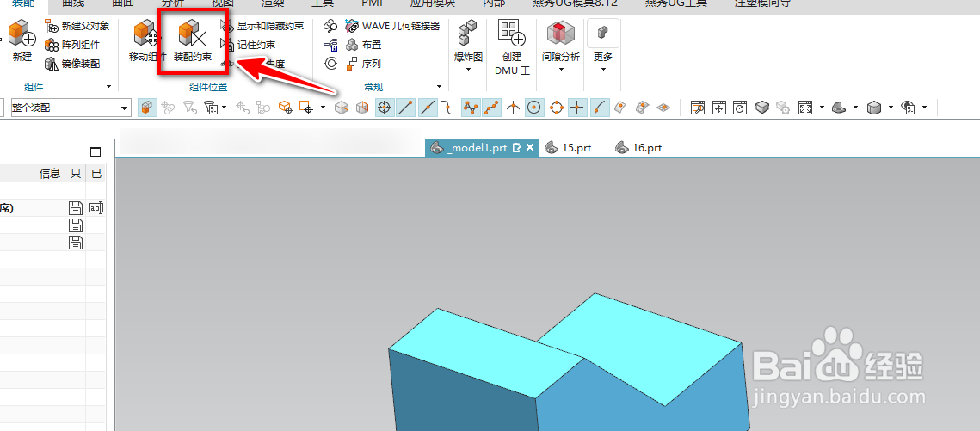Click the circular icon left of 序列
980x431 pixels.
point(330,64)
